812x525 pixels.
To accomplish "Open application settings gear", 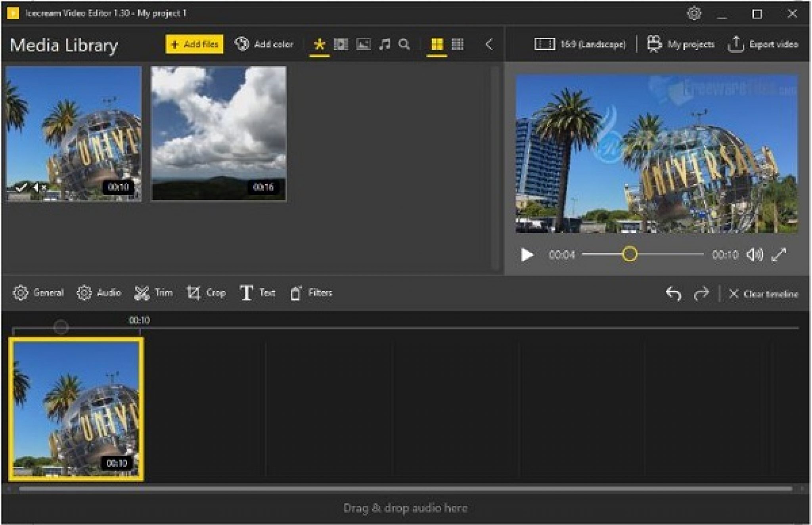I will [694, 14].
